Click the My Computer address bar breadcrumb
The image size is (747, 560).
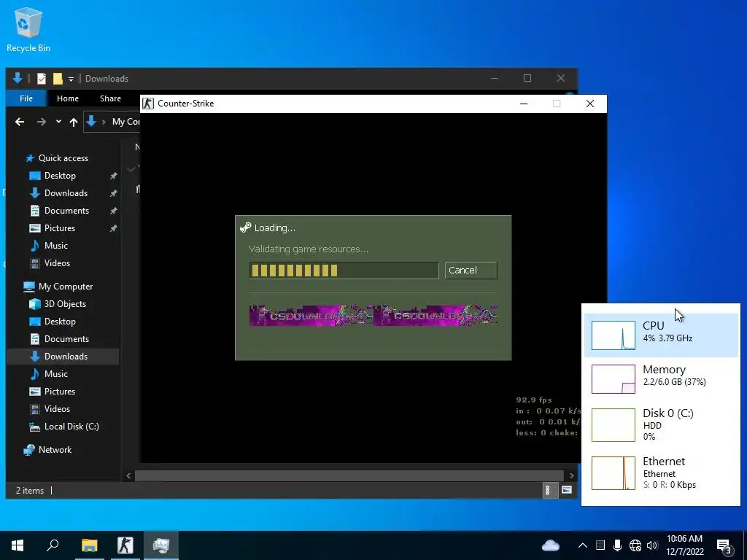[x=125, y=122]
